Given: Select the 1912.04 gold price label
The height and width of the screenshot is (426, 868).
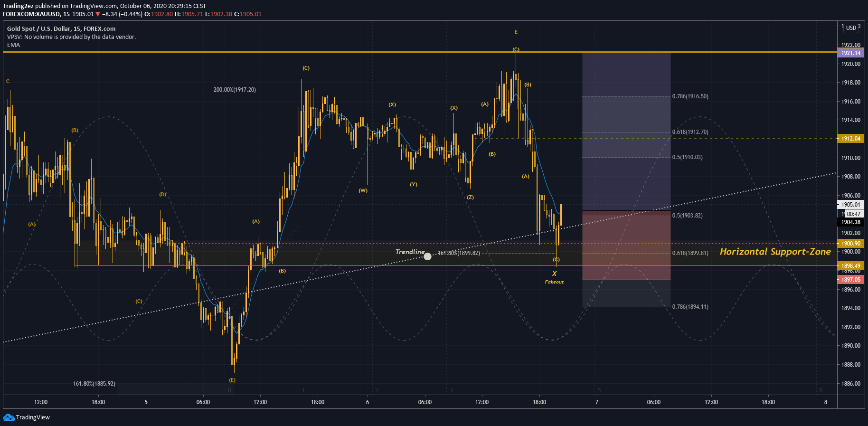Looking at the screenshot, I should (851, 139).
